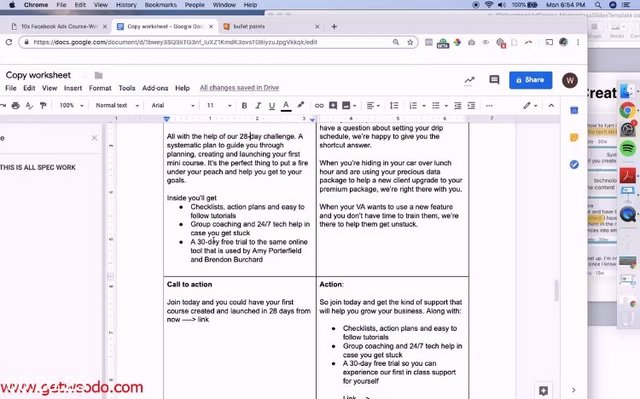Image resolution: width=640 pixels, height=399 pixels.
Task: Click the Add comment toolbar icon
Action: point(333,106)
